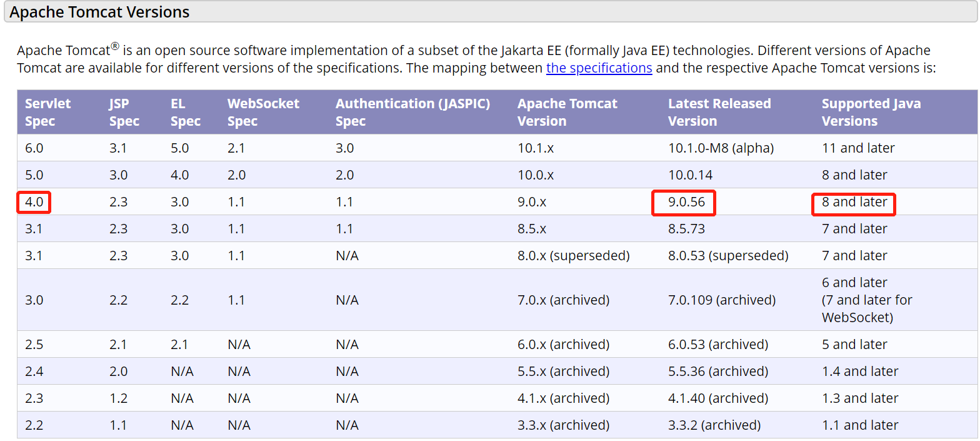Click JSP Spec "1.1" in 3.3.x row
Viewport: 980px width, 441px height.
tap(118, 425)
